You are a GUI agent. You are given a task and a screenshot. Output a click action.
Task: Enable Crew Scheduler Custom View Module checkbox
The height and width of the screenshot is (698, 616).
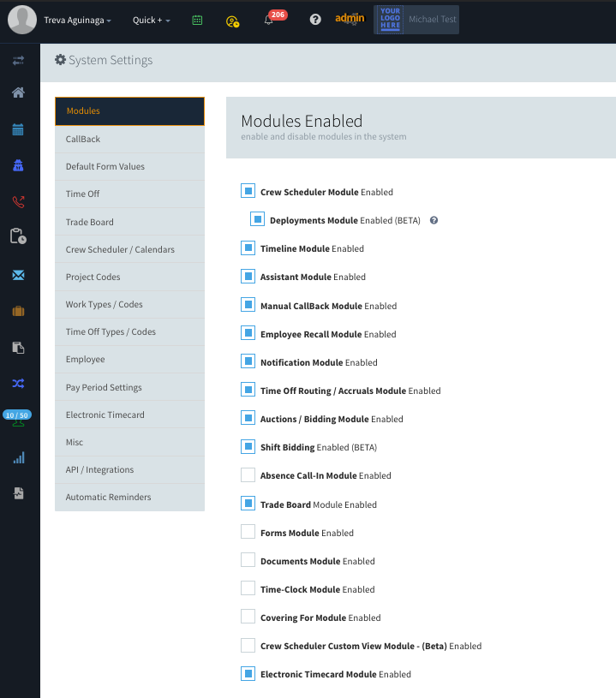point(248,645)
